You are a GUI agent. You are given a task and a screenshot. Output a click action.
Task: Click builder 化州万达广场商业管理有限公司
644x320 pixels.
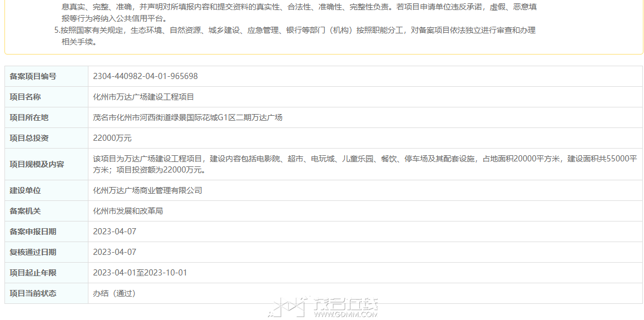tap(147, 190)
